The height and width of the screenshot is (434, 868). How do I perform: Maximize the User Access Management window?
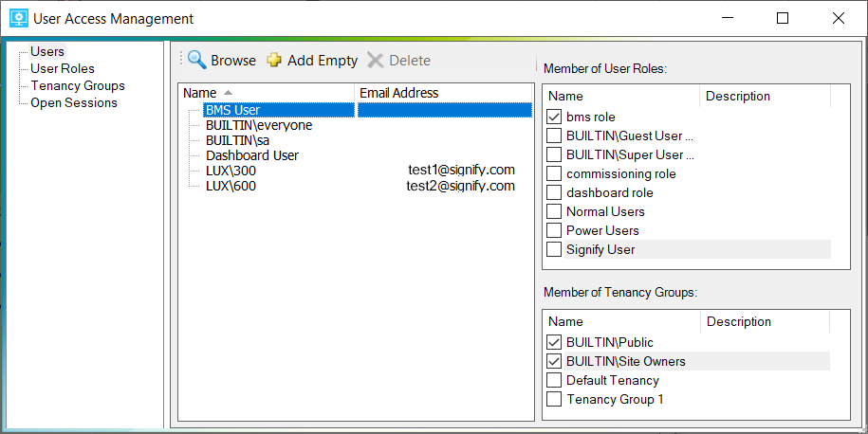click(782, 18)
